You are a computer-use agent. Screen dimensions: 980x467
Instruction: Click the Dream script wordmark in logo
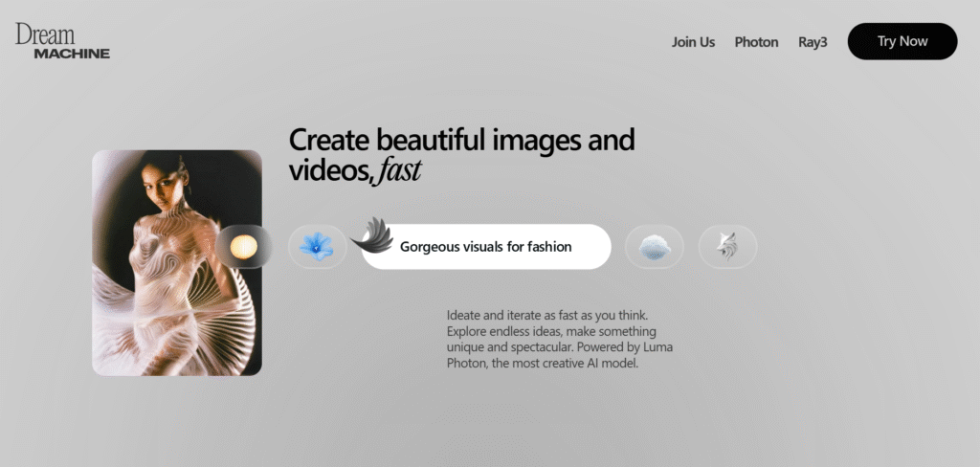coord(44,34)
